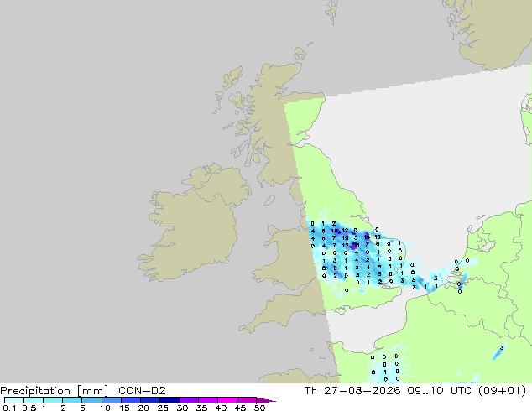This screenshot has width=532, height=411.
Task: Select the 27-08-2026 date text
Action: tap(362, 391)
